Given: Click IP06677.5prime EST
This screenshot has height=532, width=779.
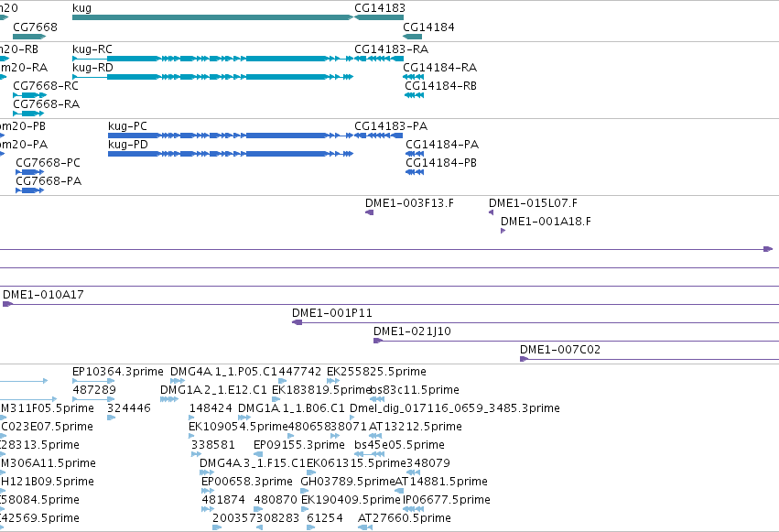Looking at the screenshot, I should point(414,510).
